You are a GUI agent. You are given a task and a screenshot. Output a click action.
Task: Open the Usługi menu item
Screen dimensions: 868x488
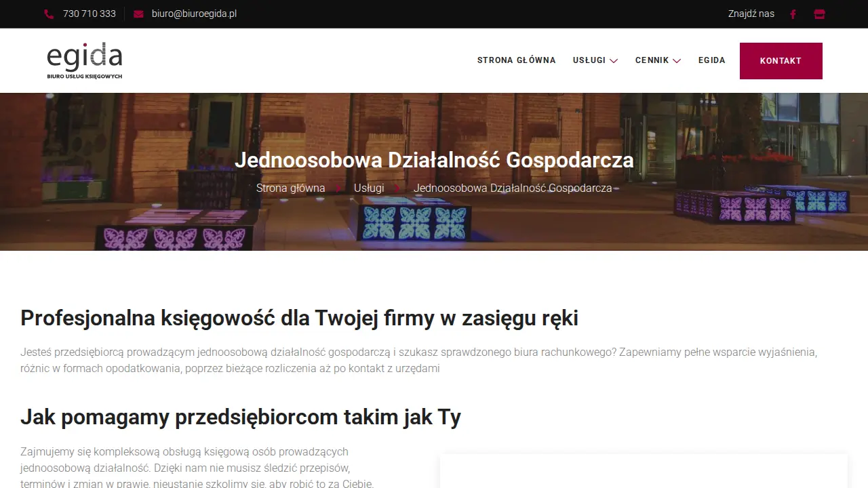click(x=589, y=60)
